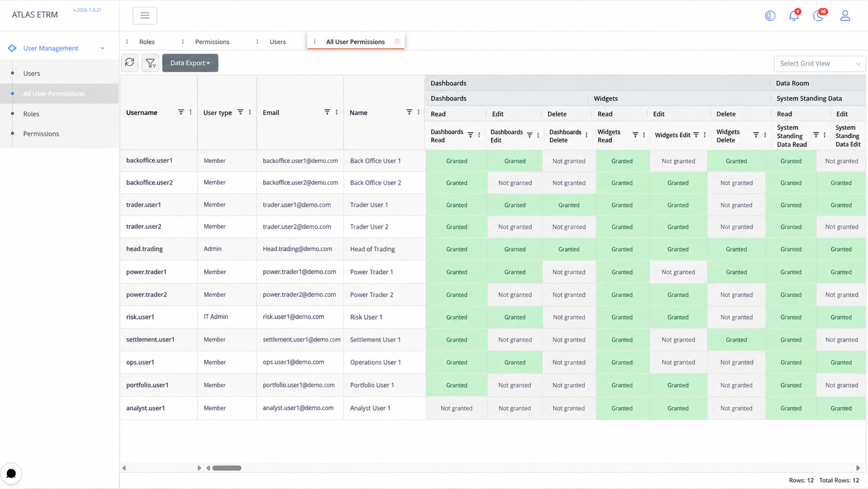This screenshot has height=489, width=868.
Task: Filter the System Standing Data Read column
Action: click(816, 135)
